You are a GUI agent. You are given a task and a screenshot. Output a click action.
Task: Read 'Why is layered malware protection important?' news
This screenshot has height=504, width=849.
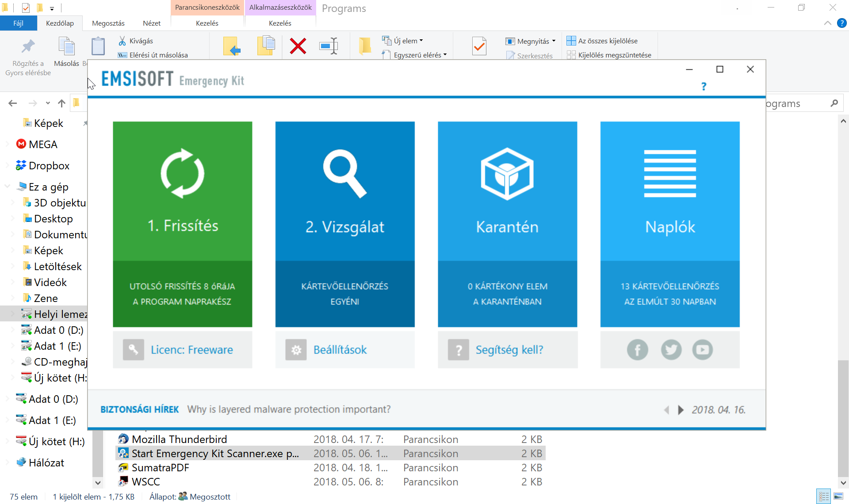[289, 409]
